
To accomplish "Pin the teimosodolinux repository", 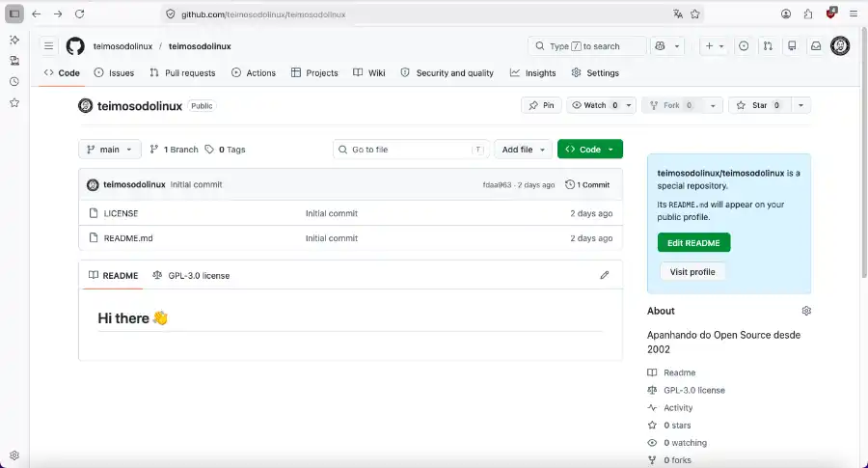I will click(x=541, y=105).
